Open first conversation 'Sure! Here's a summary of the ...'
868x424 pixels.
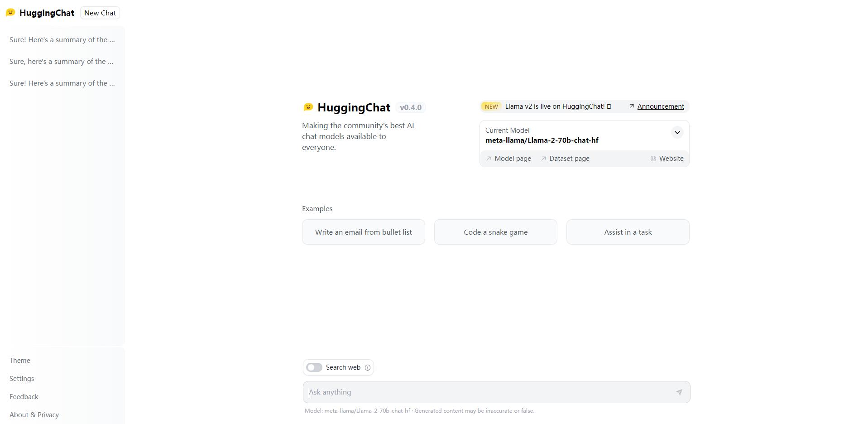tap(62, 40)
